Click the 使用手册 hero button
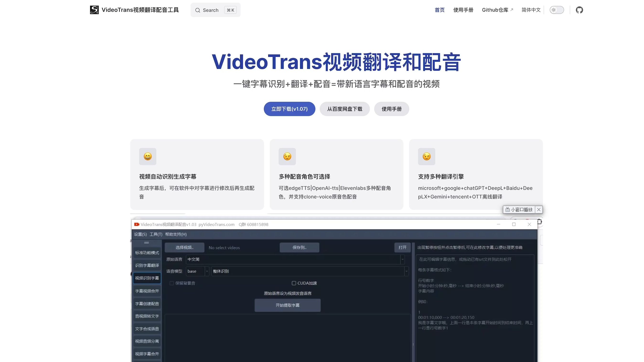The image size is (644, 362). [x=392, y=109]
